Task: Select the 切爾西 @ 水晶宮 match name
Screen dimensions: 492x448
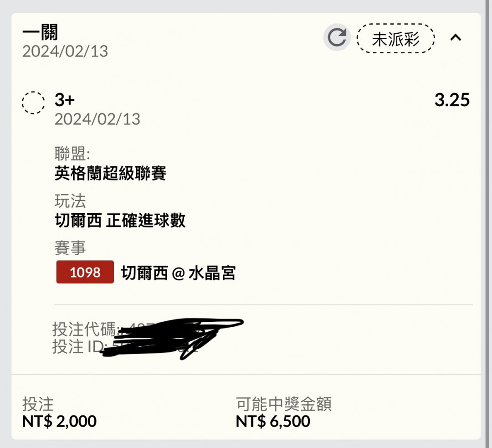Action: click(178, 273)
